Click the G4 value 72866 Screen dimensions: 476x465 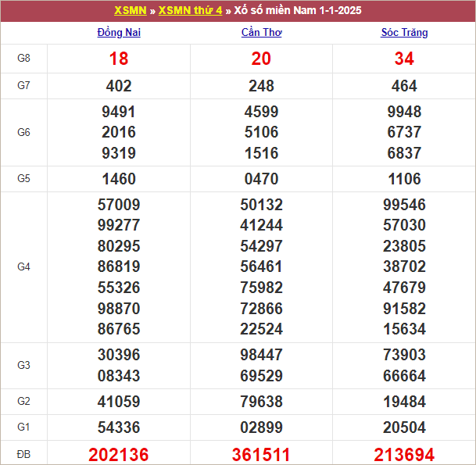tap(261, 309)
